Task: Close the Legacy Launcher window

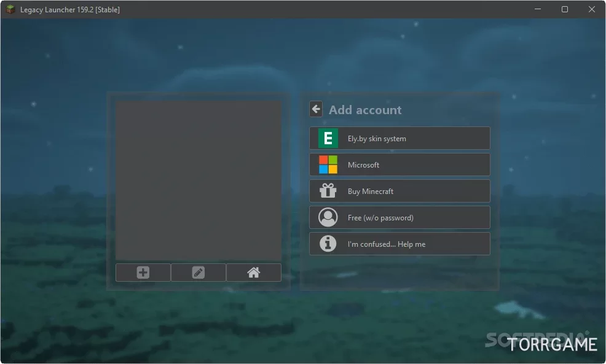Action: [592, 9]
